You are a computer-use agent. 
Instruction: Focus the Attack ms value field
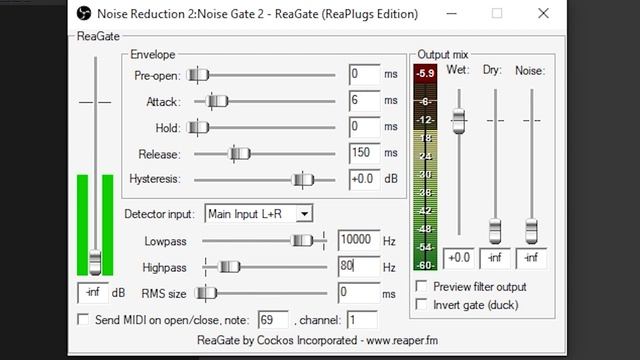364,100
